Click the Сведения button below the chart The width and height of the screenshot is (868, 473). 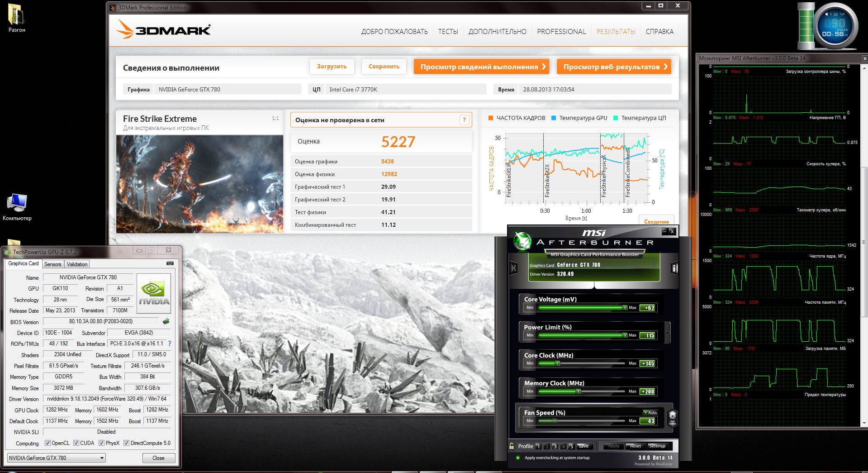656,221
